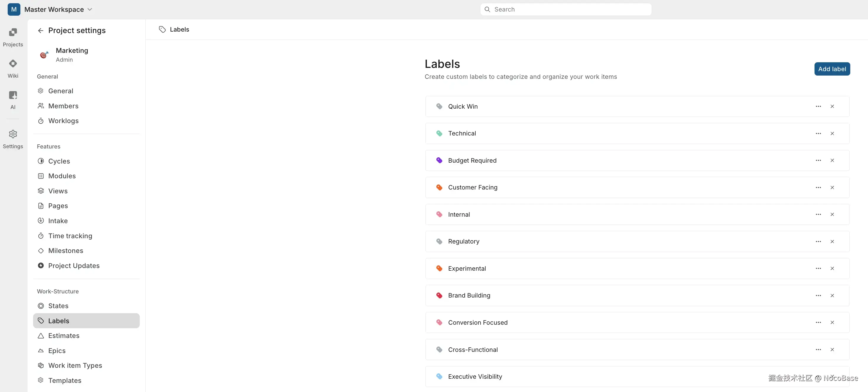This screenshot has width=868, height=392.
Task: Click the Search input field
Action: tap(569, 9)
